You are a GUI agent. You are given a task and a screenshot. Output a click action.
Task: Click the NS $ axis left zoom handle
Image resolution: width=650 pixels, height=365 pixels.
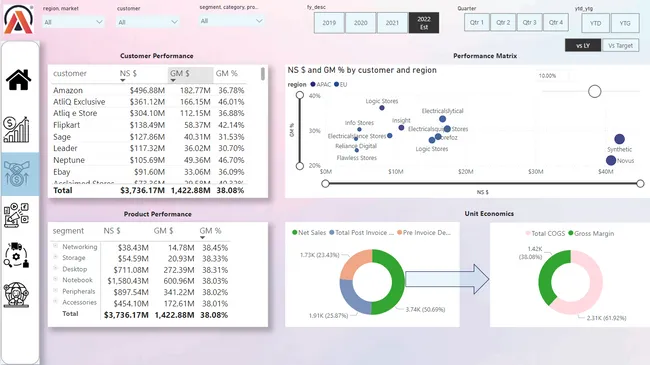coord(325,183)
